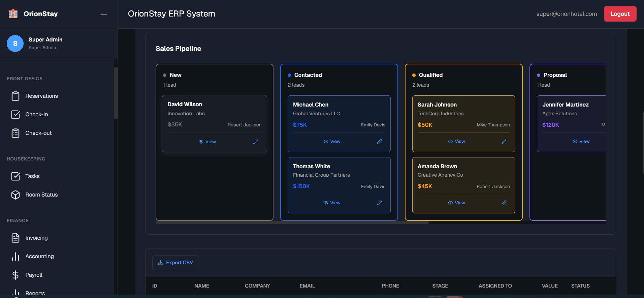This screenshot has width=644, height=298.
Task: Click $150K value on Thomas White
Action: [301, 186]
